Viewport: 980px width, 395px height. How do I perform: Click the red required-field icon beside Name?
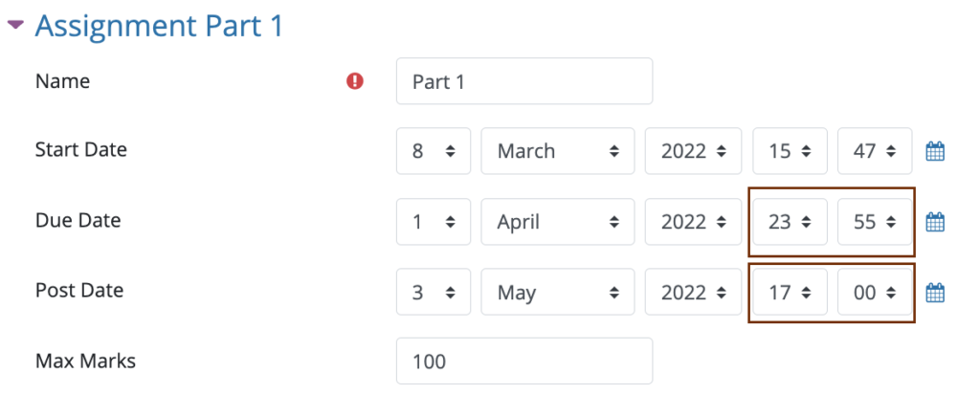click(355, 80)
